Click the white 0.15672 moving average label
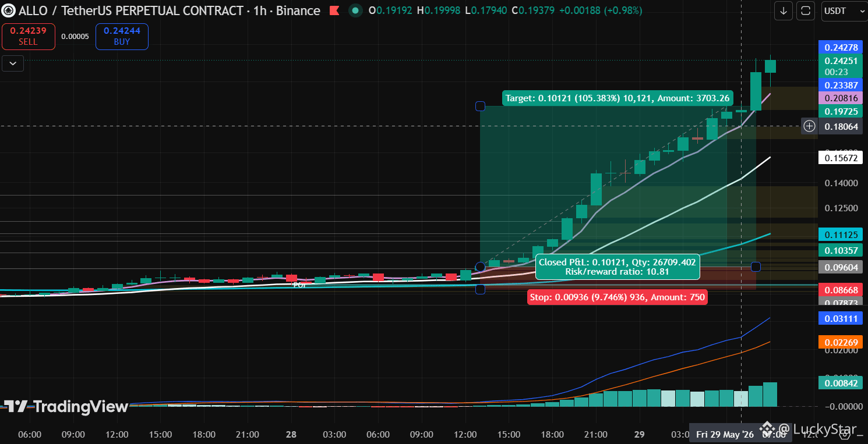The width and height of the screenshot is (868, 444). [840, 157]
